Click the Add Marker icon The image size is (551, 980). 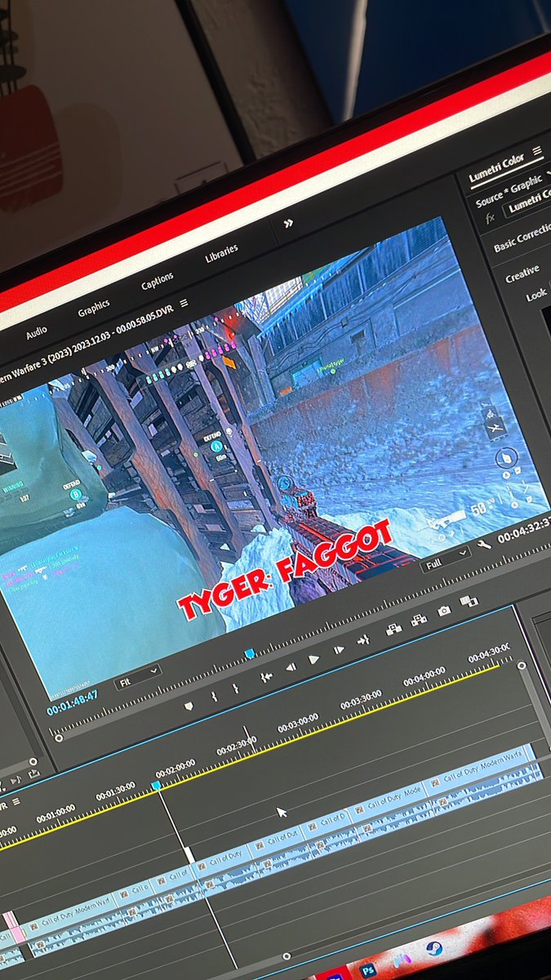click(x=189, y=706)
